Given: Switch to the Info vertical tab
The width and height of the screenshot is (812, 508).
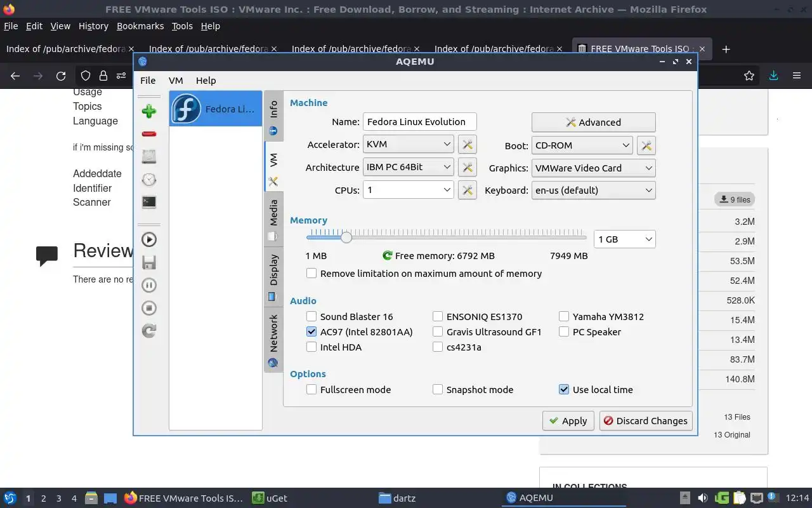Looking at the screenshot, I should [x=273, y=116].
